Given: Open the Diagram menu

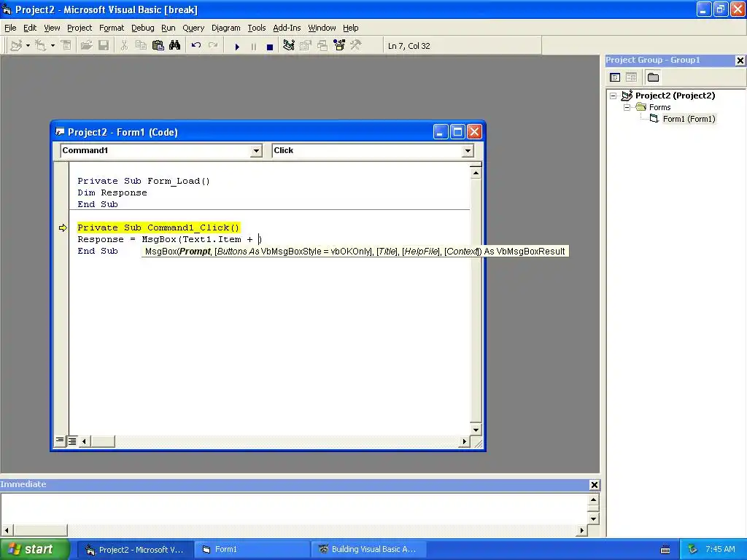Looking at the screenshot, I should click(x=226, y=28).
